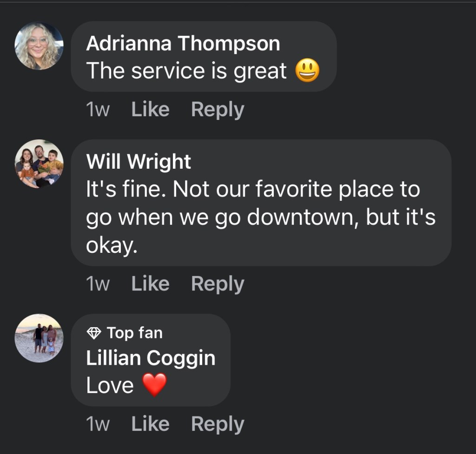Image resolution: width=476 pixels, height=454 pixels.
Task: Like Lillian Coggin's comment
Action: 150,424
